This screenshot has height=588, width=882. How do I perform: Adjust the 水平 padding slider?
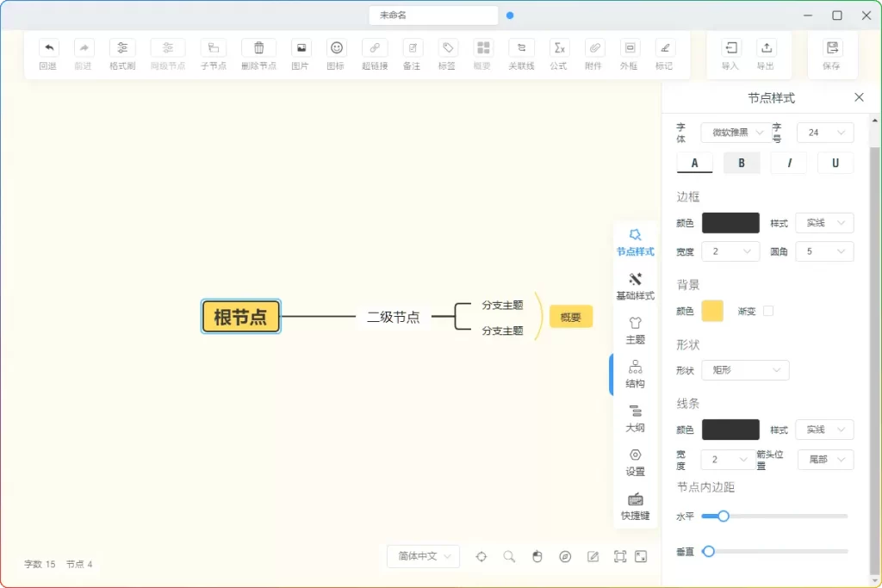(x=774, y=516)
